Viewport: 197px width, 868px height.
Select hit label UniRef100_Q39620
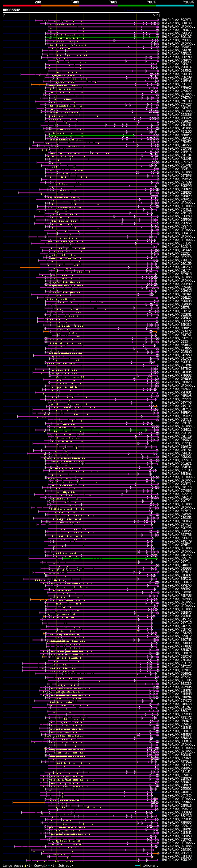pyautogui.click(x=177, y=91)
